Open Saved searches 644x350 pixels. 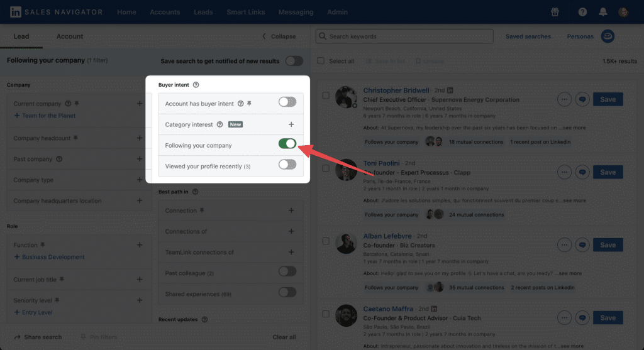coord(528,36)
